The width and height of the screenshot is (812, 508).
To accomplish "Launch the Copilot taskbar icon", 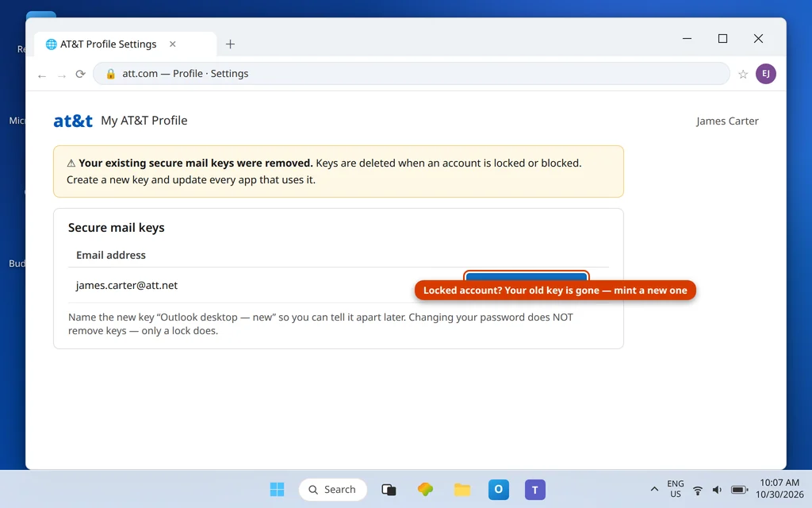I will pyautogui.click(x=425, y=489).
